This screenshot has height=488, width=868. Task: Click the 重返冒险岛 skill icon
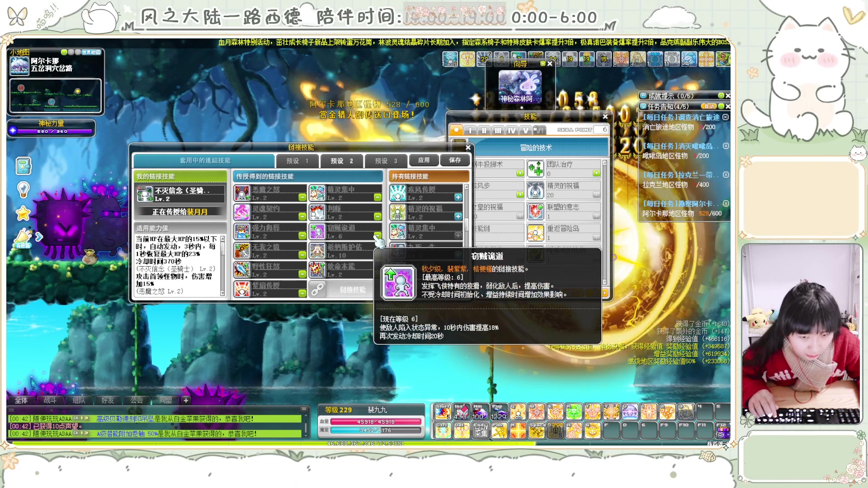(536, 233)
